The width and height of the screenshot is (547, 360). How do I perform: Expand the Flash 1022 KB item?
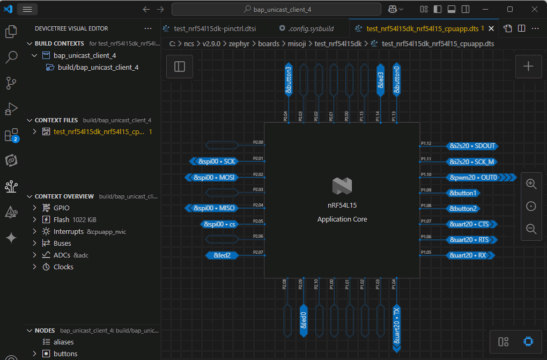click(35, 220)
